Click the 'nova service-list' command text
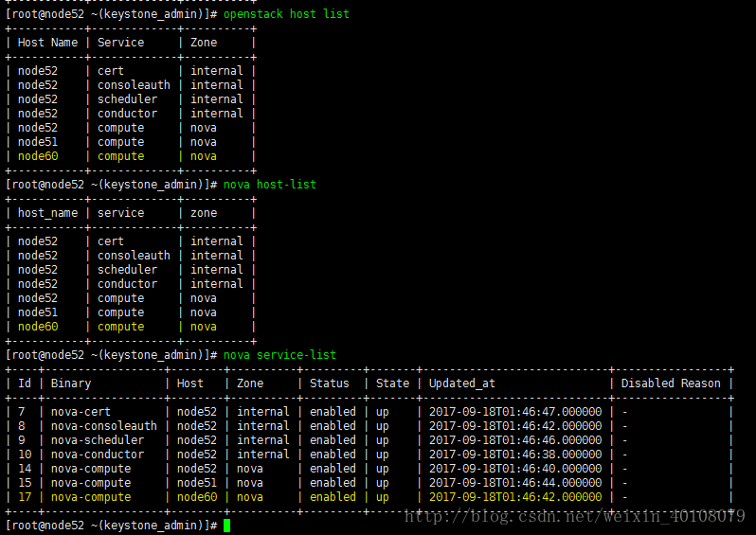The image size is (756, 535). click(x=279, y=355)
